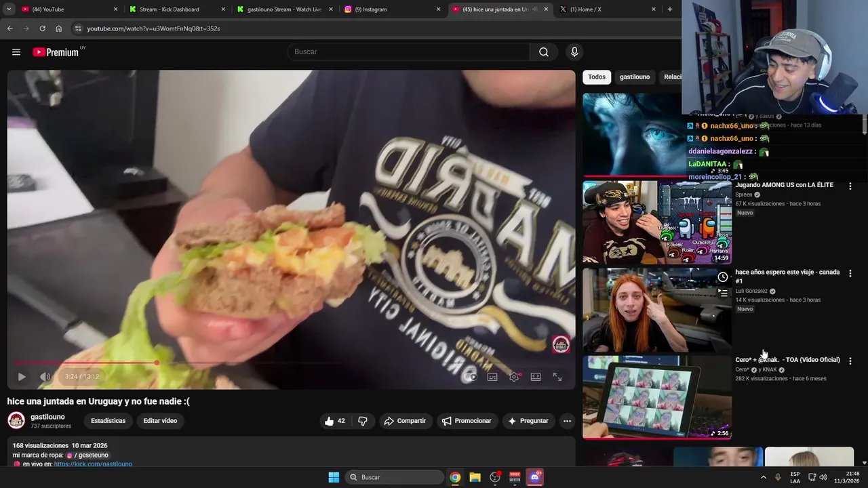Click the Spreen channel name
Viewport: 868px width, 488px height.
pyautogui.click(x=744, y=195)
